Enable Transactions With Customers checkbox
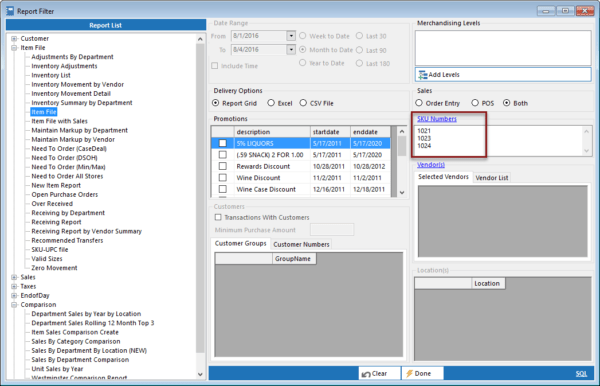600x386 pixels. 218,217
